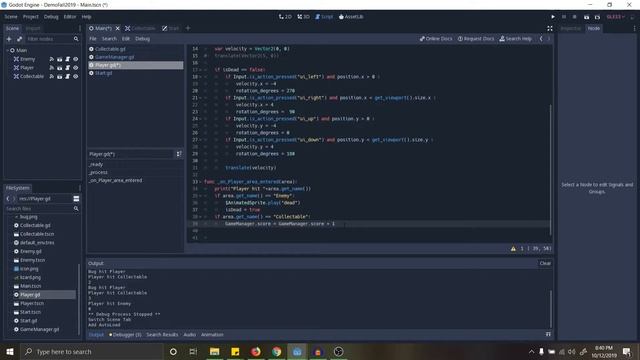This screenshot has width=640, height=360.
Task: Open the script editor Search menu
Action: click(x=109, y=39)
